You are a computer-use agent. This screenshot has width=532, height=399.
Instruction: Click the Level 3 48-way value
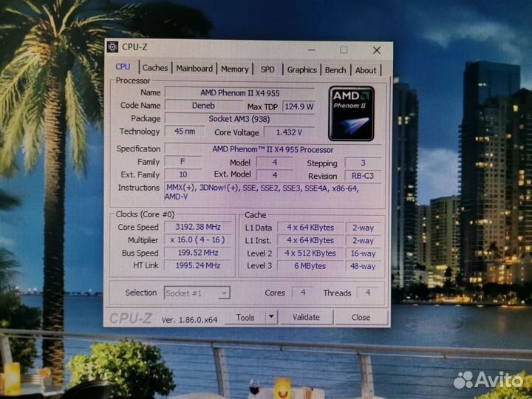(x=363, y=267)
